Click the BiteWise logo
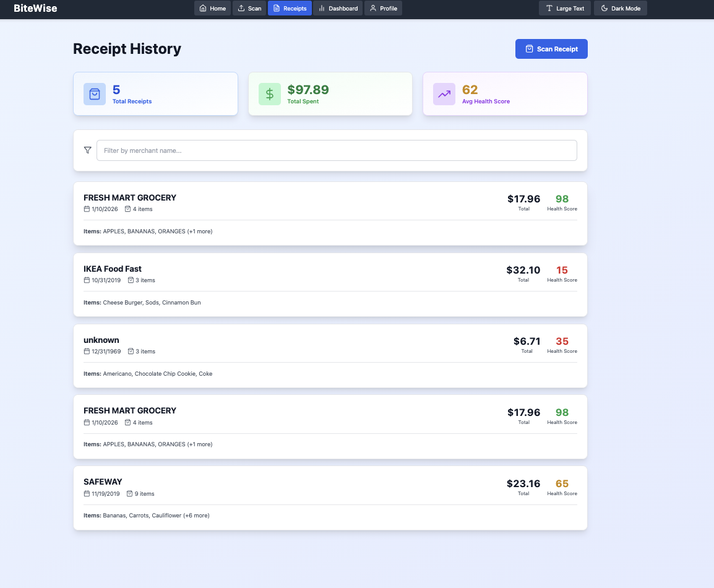 click(35, 8)
